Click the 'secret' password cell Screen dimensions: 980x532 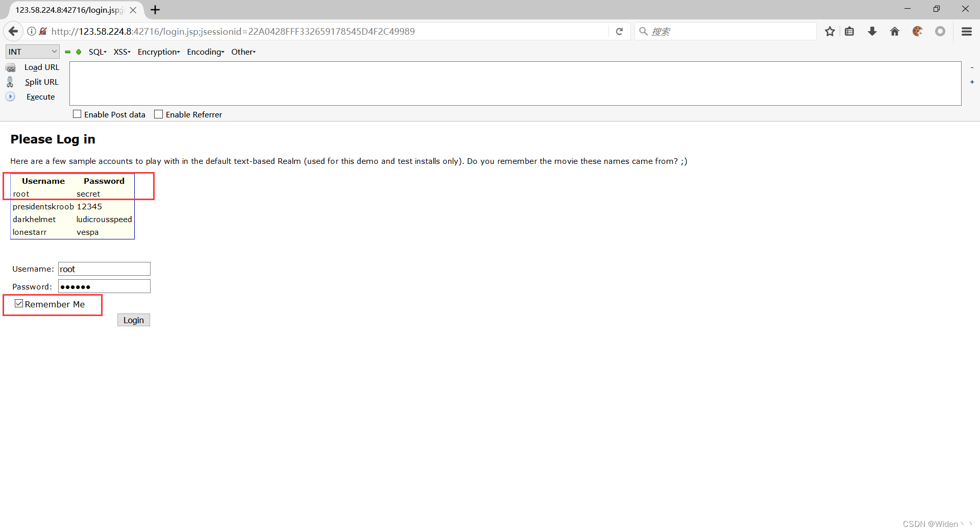tap(88, 194)
